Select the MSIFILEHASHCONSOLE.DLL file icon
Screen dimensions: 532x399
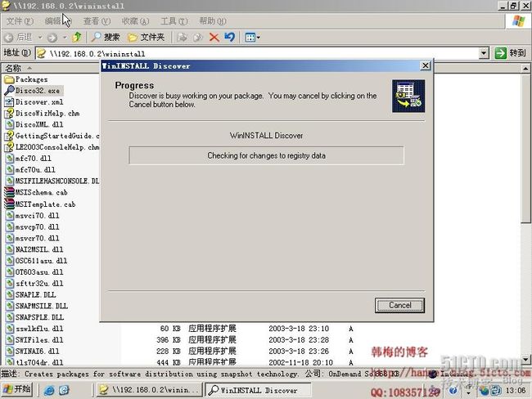(10, 181)
